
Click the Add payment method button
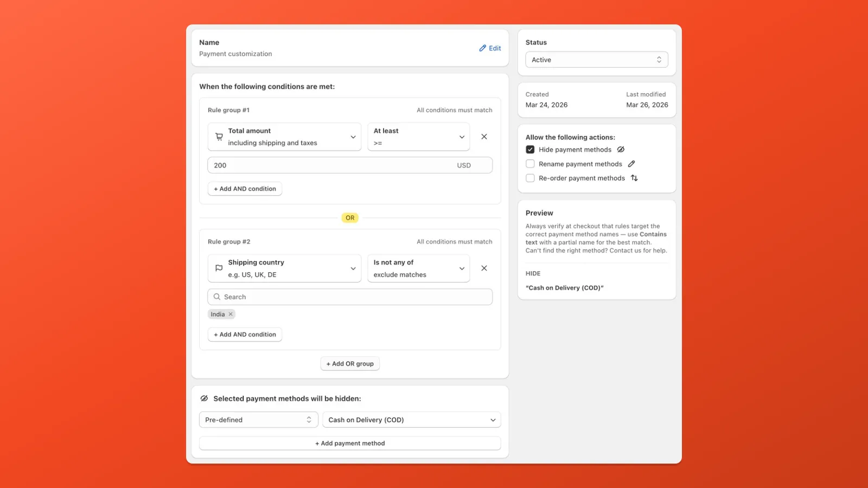(x=350, y=444)
